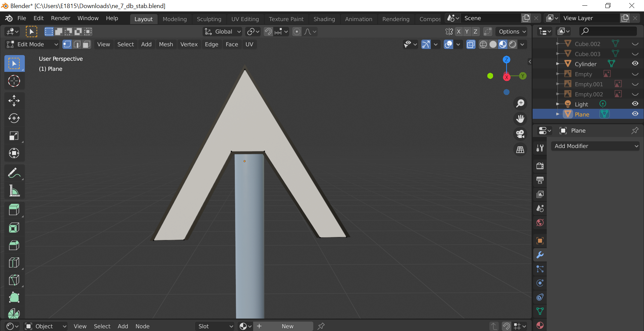Switch to face select mode
644x331 pixels.
pos(87,44)
